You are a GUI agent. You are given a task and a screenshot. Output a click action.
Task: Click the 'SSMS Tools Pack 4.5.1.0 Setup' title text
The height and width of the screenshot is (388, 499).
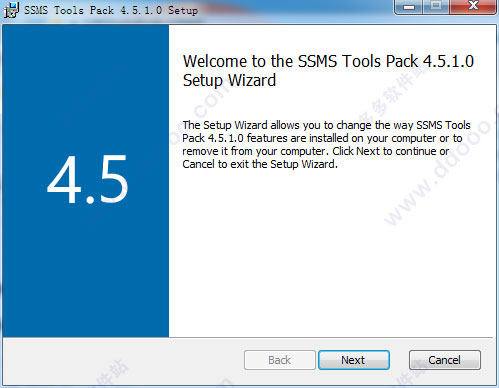[x=111, y=10]
